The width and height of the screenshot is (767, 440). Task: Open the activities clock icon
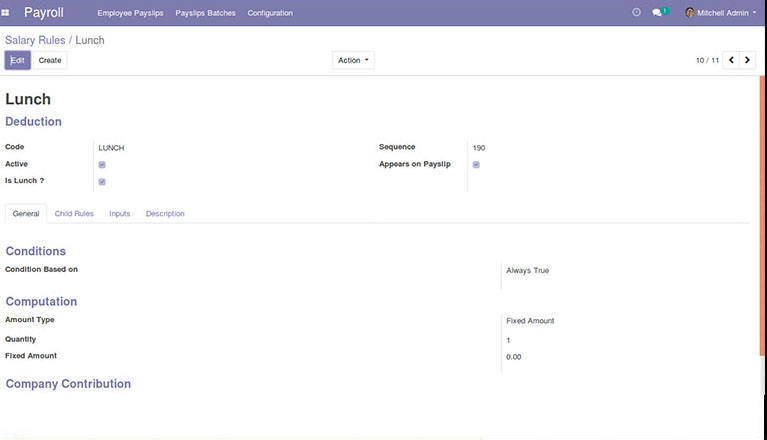pos(636,12)
